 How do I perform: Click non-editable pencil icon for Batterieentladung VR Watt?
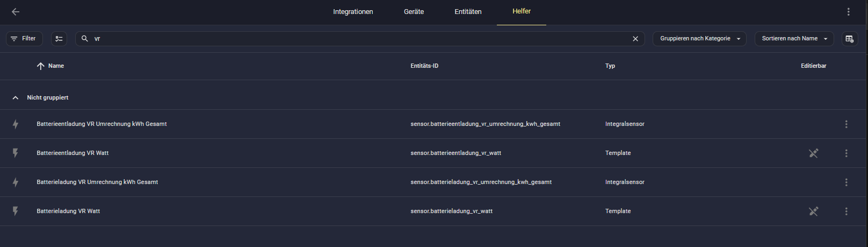813,153
